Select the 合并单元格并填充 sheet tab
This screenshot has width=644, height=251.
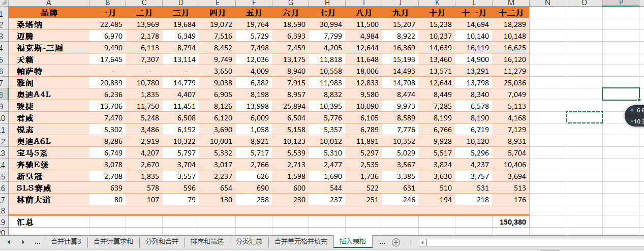pos(301,242)
